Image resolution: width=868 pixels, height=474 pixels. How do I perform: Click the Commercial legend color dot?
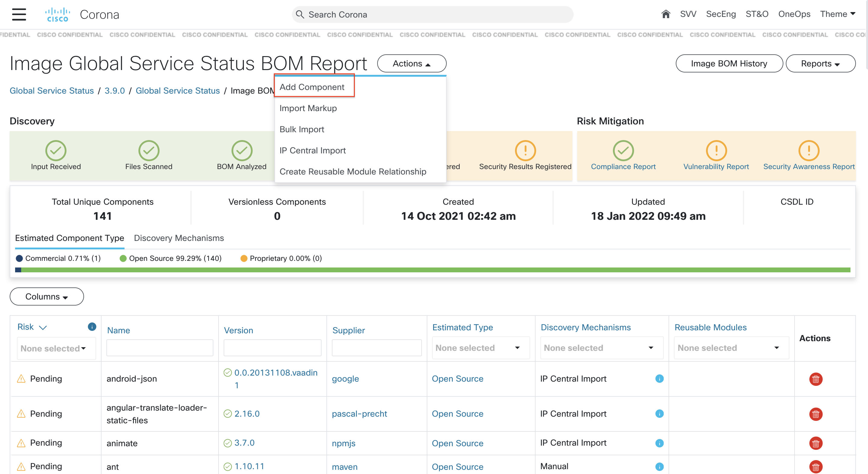(19, 258)
